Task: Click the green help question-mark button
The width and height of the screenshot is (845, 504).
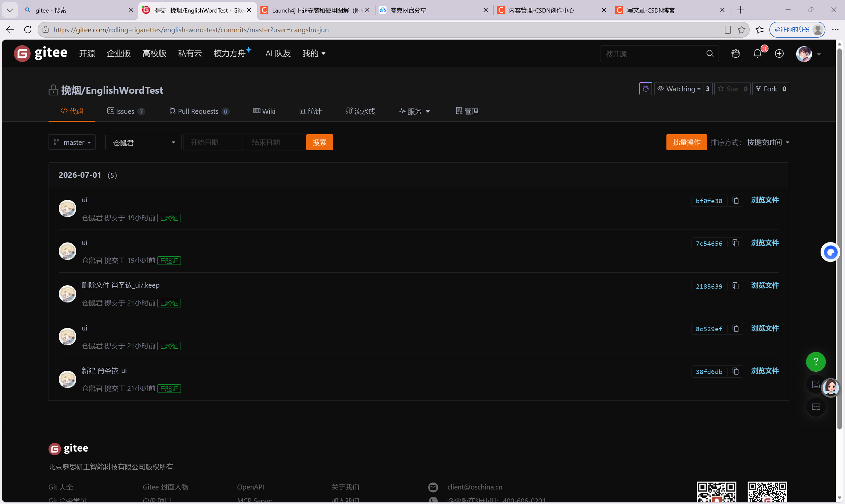Action: coord(816,362)
